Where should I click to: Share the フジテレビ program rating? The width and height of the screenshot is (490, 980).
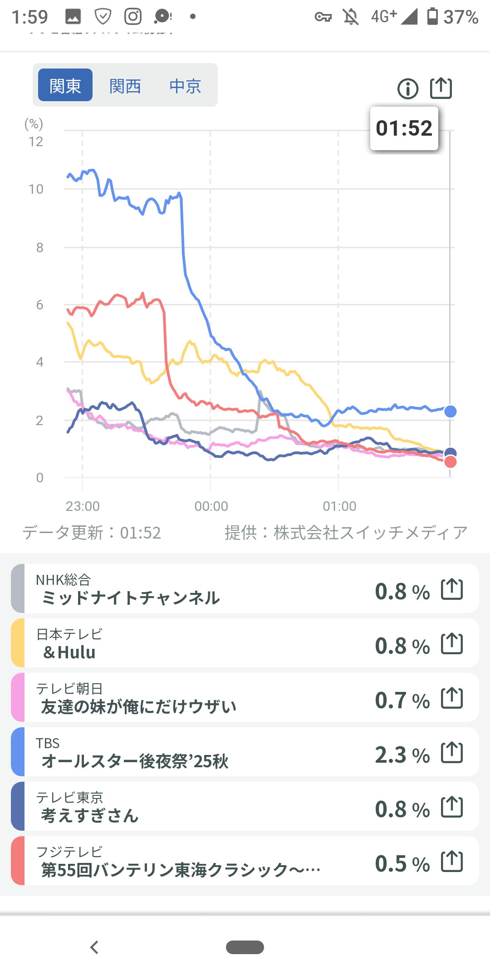pyautogui.click(x=452, y=862)
